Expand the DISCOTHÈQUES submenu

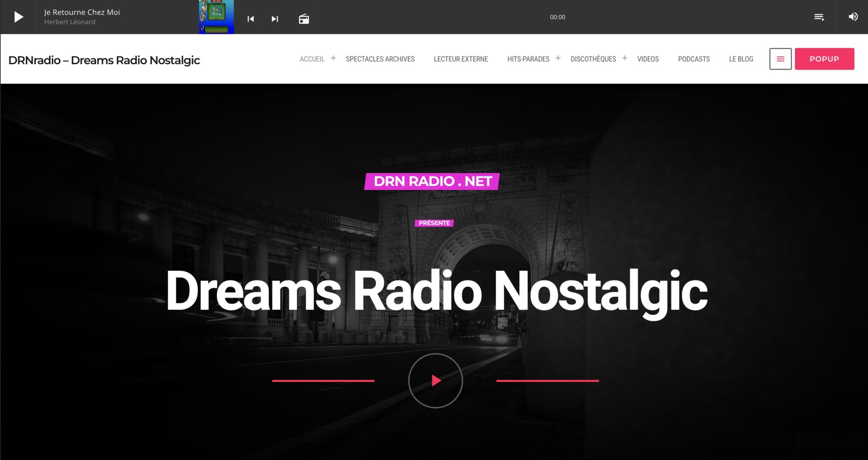tap(624, 58)
